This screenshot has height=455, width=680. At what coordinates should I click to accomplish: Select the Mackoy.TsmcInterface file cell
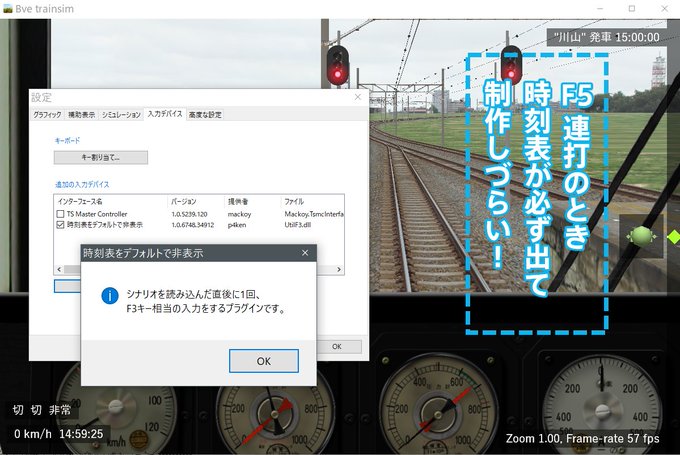click(x=314, y=214)
